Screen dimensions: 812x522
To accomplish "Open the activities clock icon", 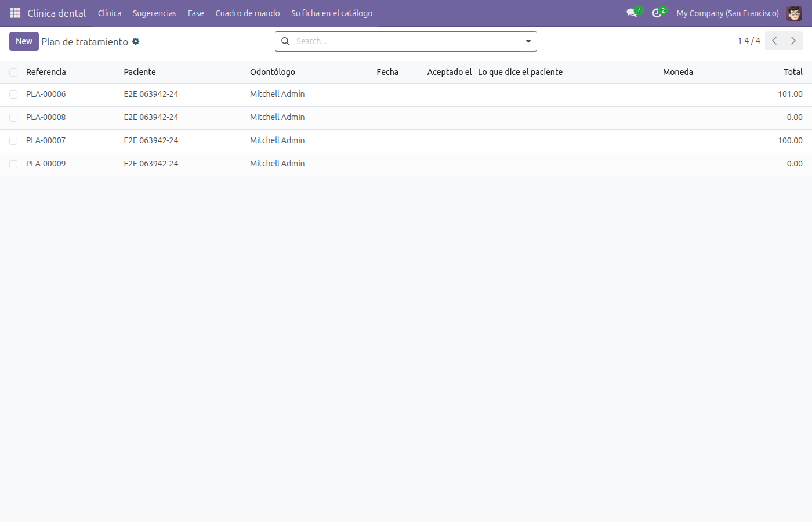I will 657,13.
